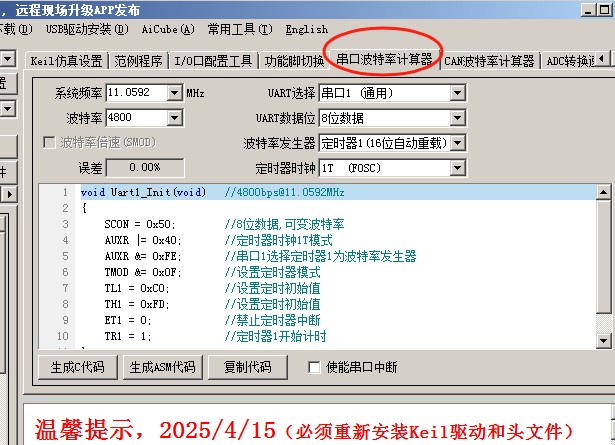Open the ADC转换 tab
The height and width of the screenshot is (445, 615).
click(570, 61)
